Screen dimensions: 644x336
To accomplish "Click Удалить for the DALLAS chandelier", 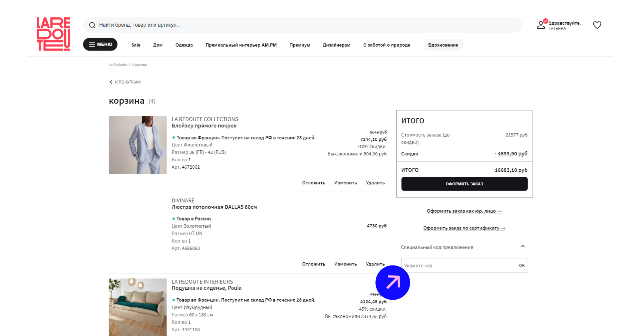I will 375,264.
